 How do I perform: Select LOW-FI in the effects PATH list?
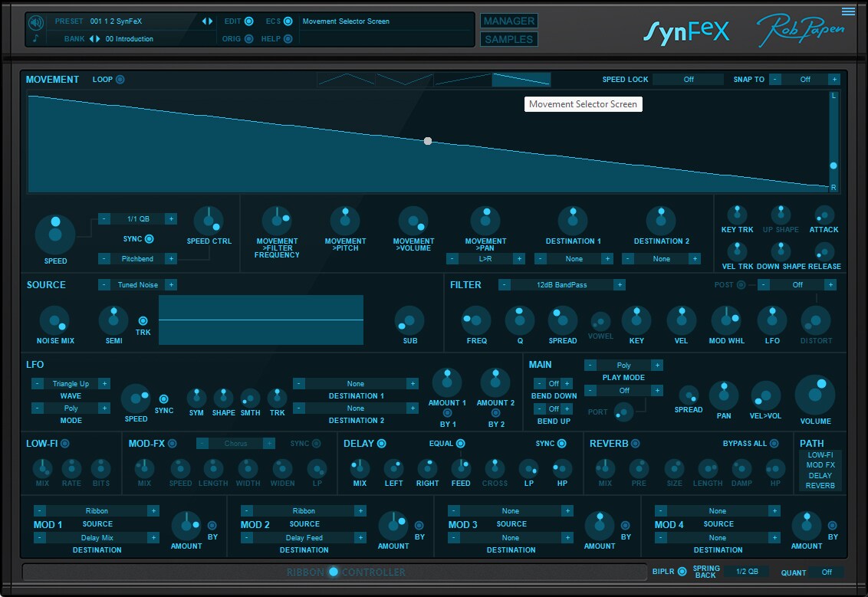click(820, 454)
